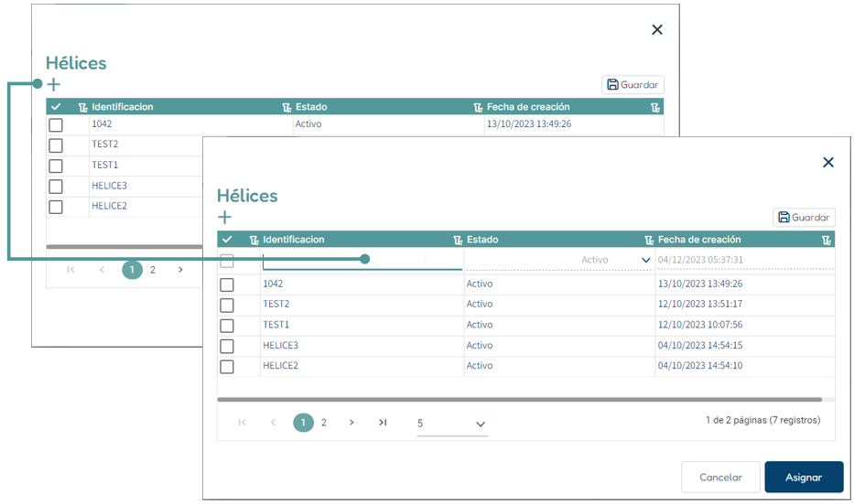Go to first page in back window pager

(70, 270)
